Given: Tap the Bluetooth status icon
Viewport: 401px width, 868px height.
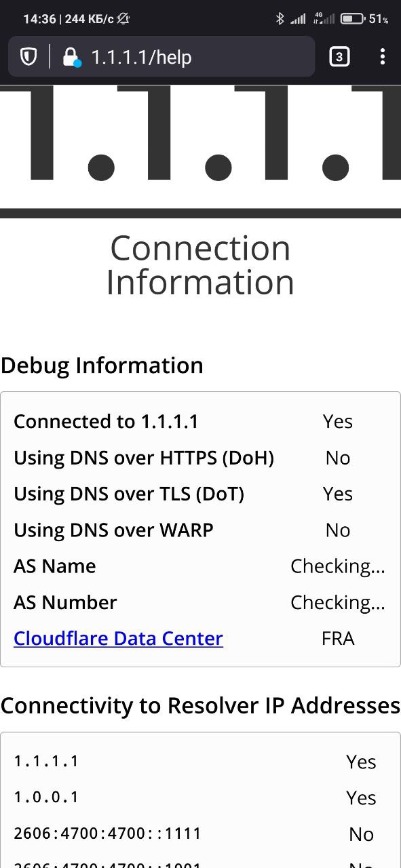Looking at the screenshot, I should (x=280, y=19).
